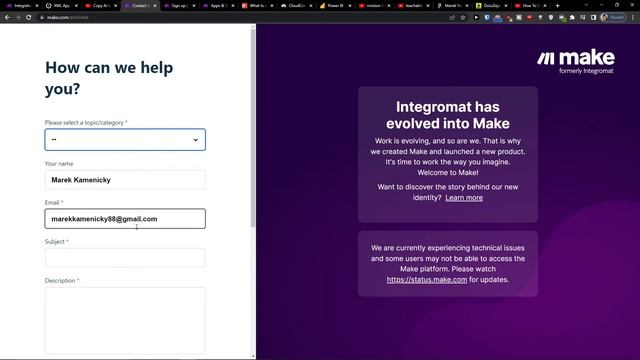Click the site lock icon in address bar

click(x=42, y=18)
